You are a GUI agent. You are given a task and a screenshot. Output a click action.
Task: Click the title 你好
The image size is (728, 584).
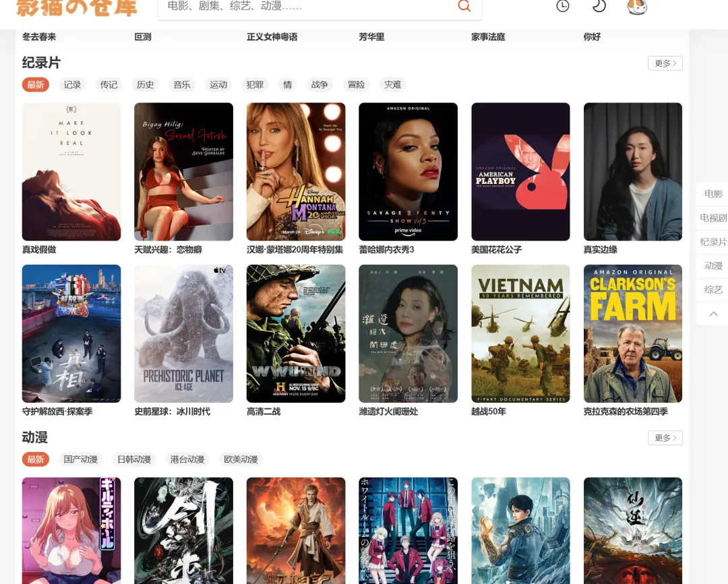coord(592,36)
